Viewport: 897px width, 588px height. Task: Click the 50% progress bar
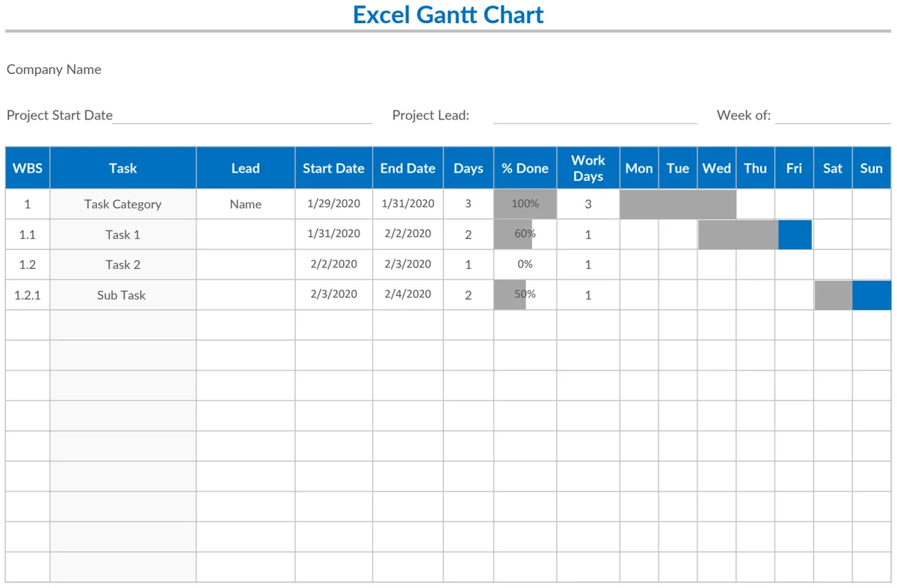510,294
